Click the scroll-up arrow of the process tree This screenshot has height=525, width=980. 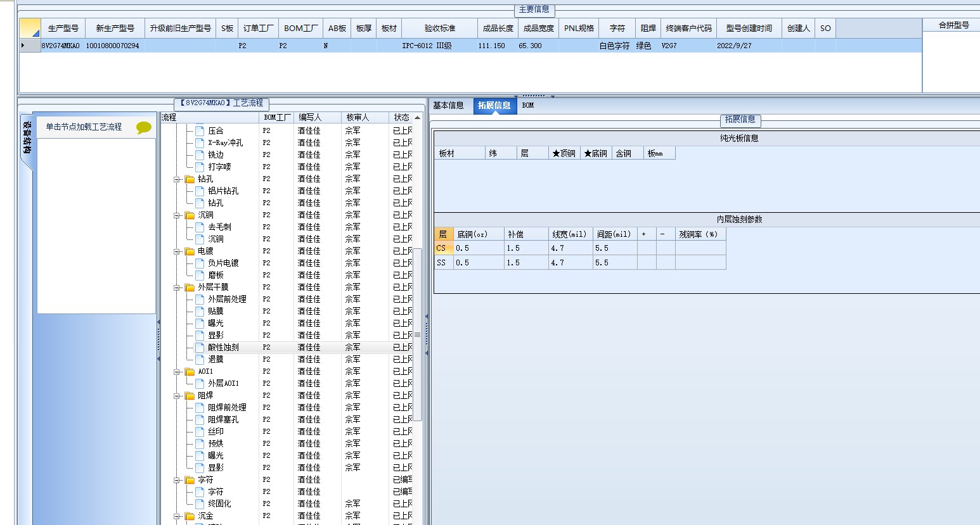click(x=417, y=118)
